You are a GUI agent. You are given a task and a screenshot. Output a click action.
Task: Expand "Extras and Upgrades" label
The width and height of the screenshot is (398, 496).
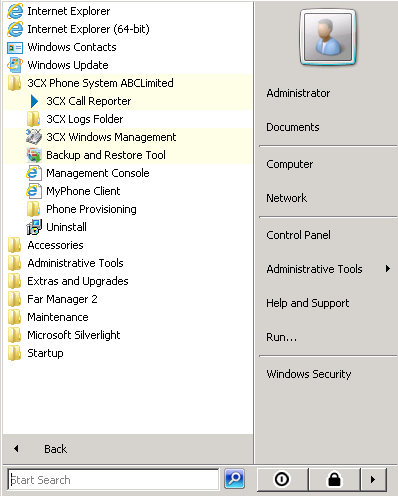coord(78,281)
